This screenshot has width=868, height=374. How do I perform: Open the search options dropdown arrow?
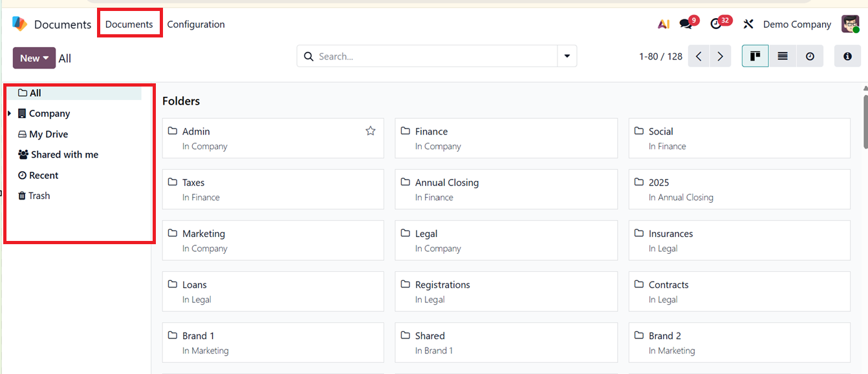coord(567,56)
